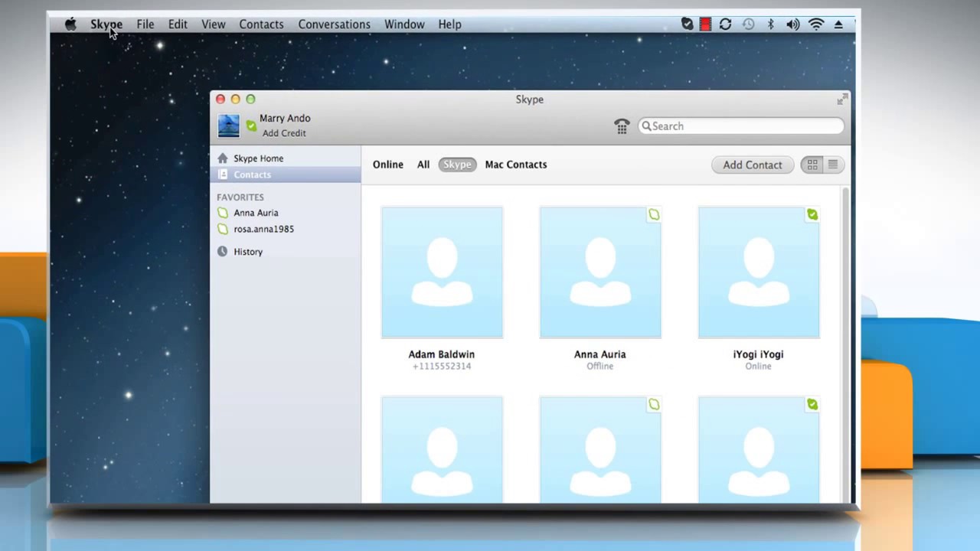The height and width of the screenshot is (551, 980).
Task: Click the Offline status text under Anna Auria
Action: click(600, 367)
